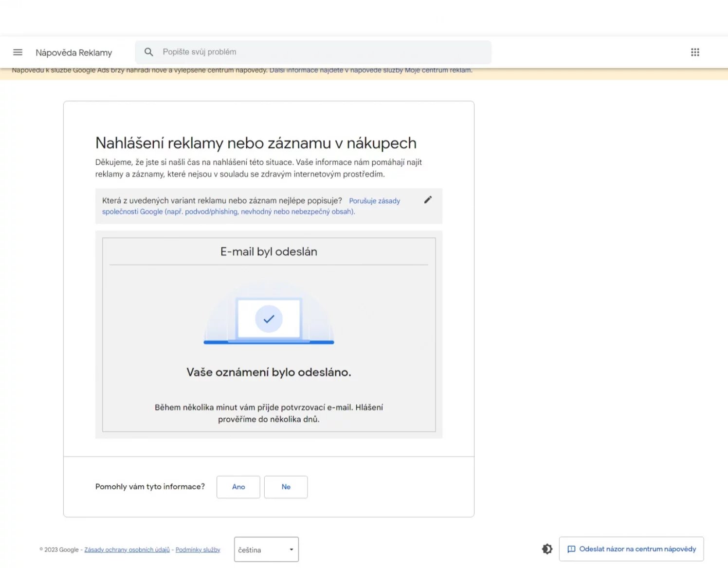Click the feedback icon beside Odeslat názor

(x=571, y=549)
